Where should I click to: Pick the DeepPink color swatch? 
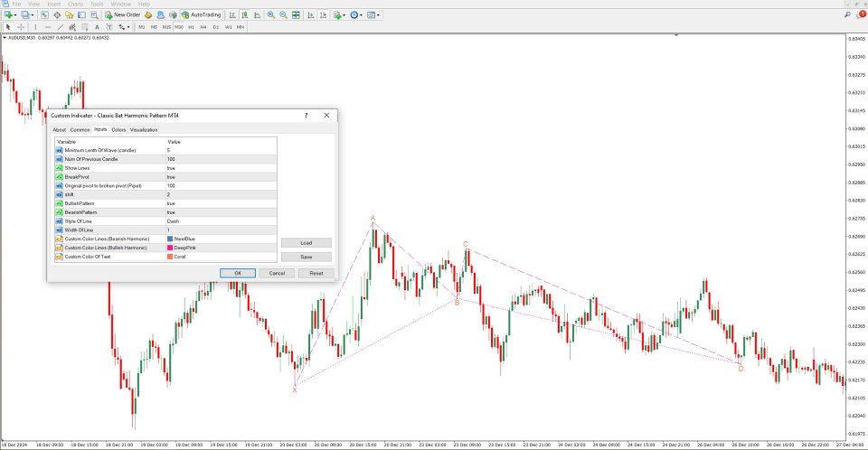pyautogui.click(x=170, y=248)
